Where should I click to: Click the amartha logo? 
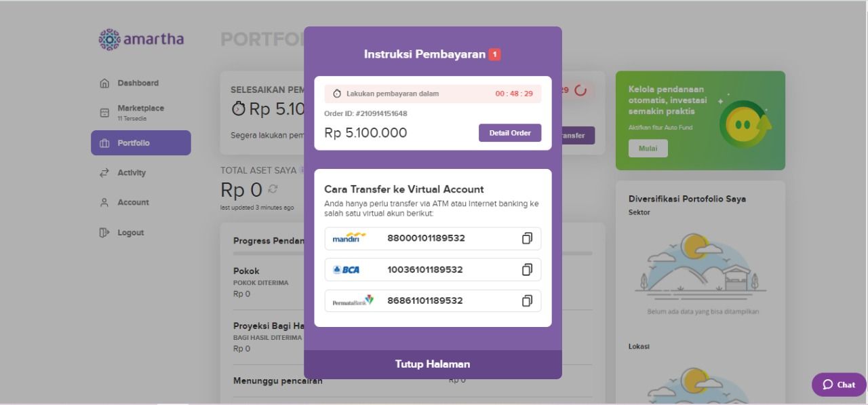coord(141,39)
